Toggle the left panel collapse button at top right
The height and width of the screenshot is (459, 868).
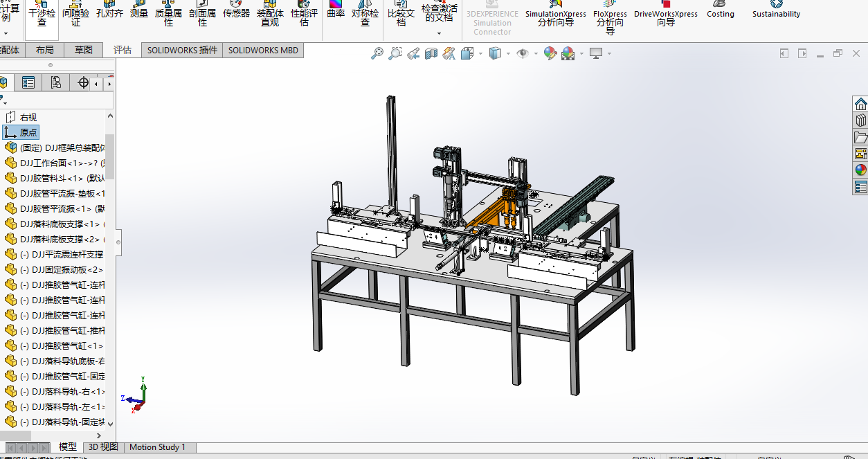pos(784,53)
